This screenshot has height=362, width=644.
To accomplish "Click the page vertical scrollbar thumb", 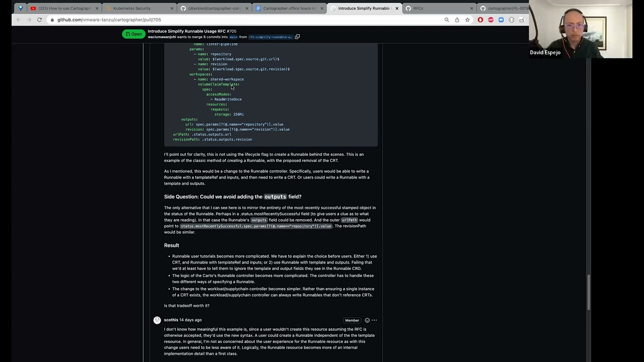I will point(589,292).
